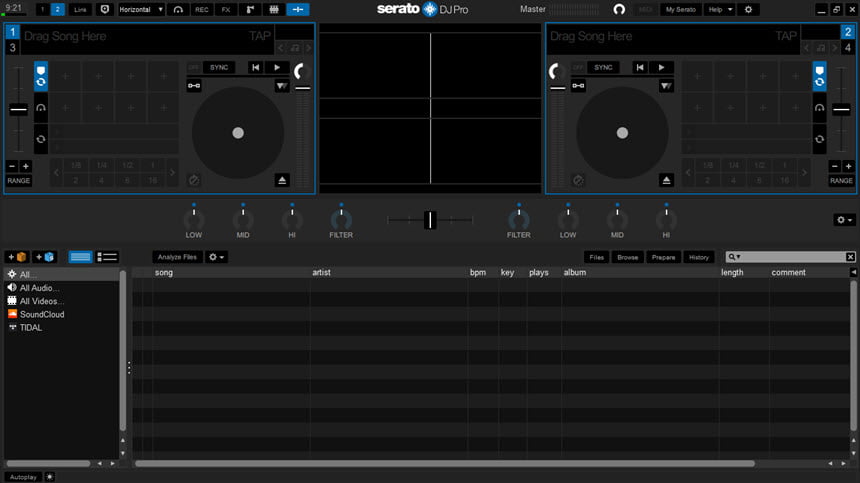Eject track from deck 2
This screenshot has width=860, height=483.
(666, 180)
